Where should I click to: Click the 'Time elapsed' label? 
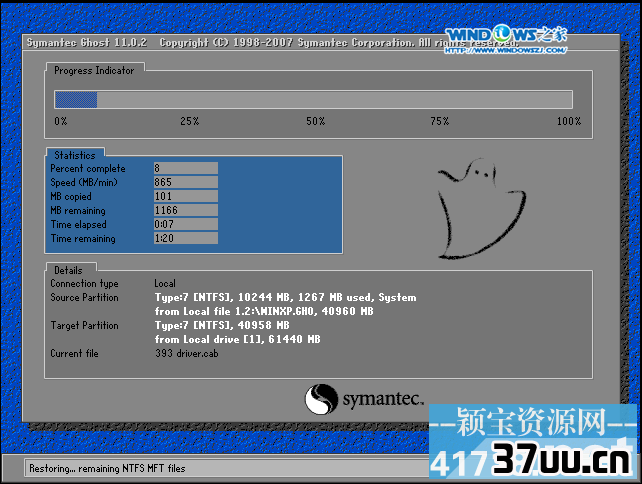(x=79, y=224)
